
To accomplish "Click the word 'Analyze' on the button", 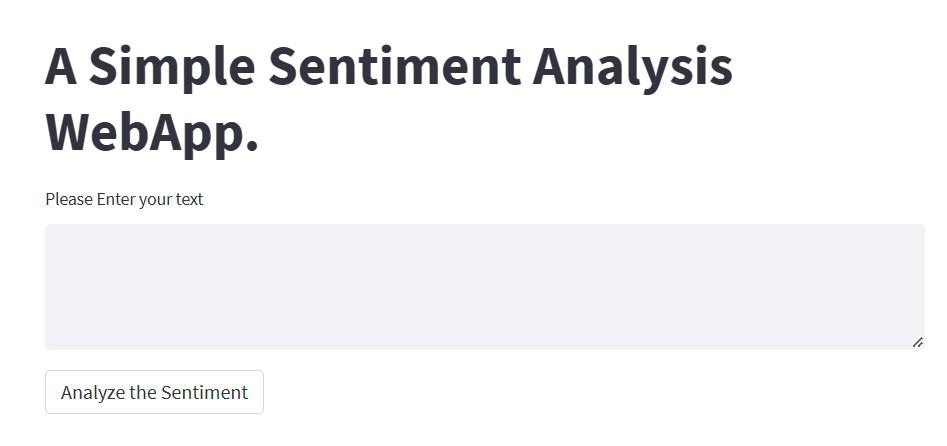I will [x=92, y=392].
